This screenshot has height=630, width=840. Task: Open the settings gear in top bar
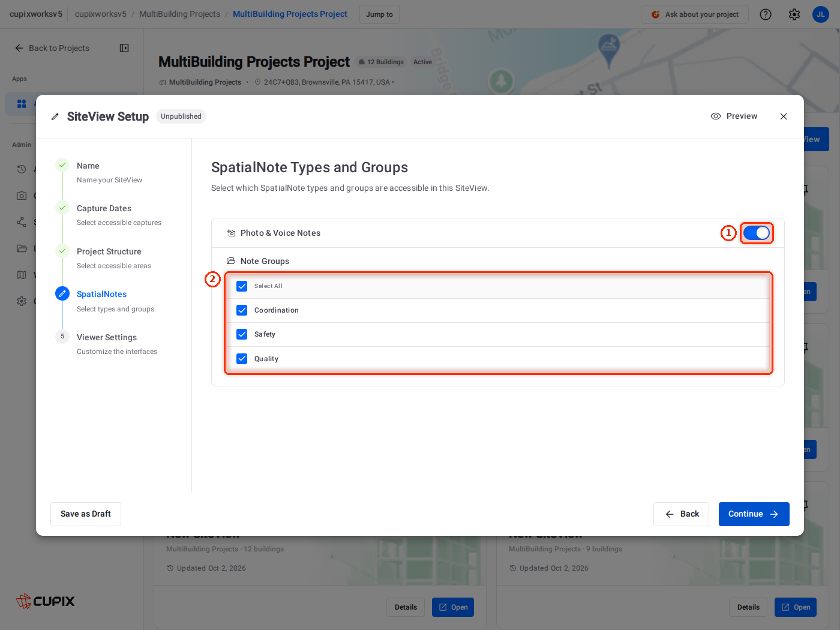coord(794,14)
